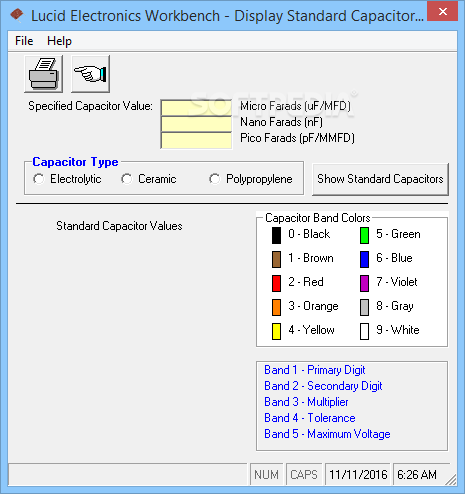Click the 'Capacitor Type' group title

(x=75, y=162)
